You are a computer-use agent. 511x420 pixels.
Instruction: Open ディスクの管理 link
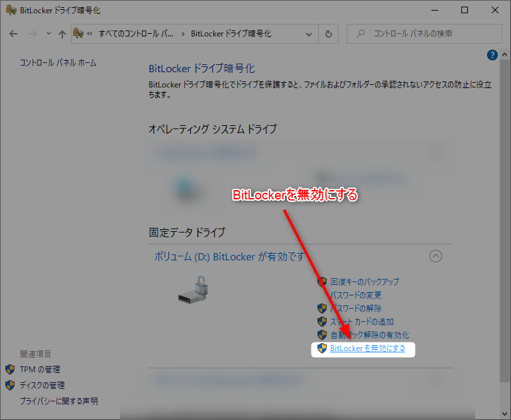tap(42, 385)
